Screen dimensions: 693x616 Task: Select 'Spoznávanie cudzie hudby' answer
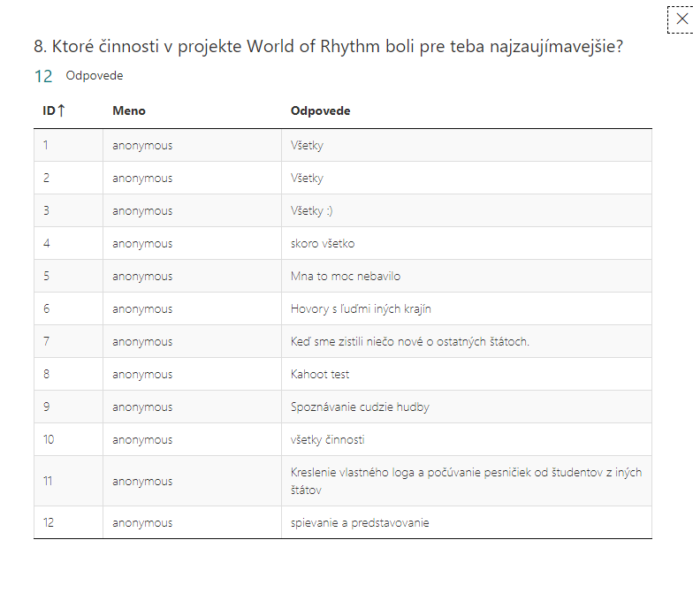[360, 407]
